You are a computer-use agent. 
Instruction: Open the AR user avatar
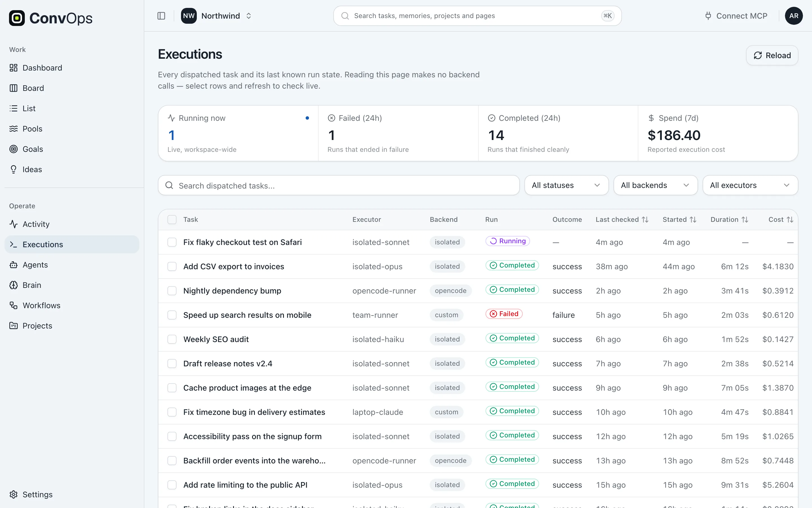(794, 16)
